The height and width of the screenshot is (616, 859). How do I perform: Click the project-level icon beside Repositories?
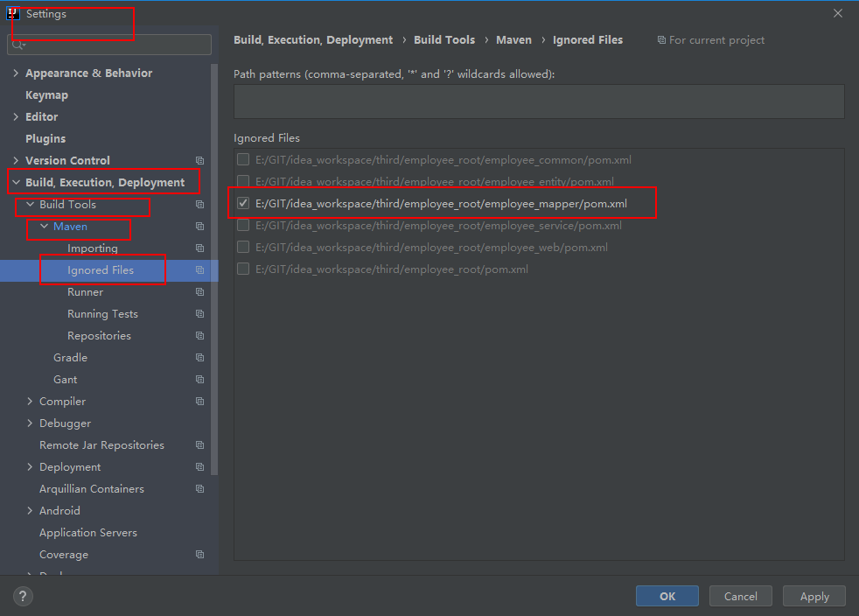click(200, 335)
